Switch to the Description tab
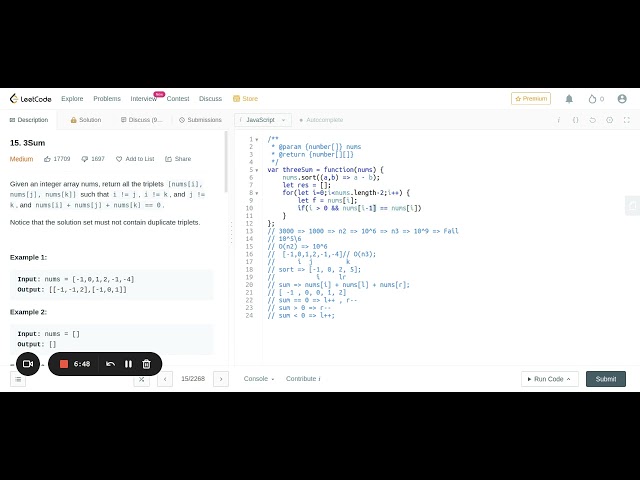Image resolution: width=640 pixels, height=480 pixels. tap(29, 120)
